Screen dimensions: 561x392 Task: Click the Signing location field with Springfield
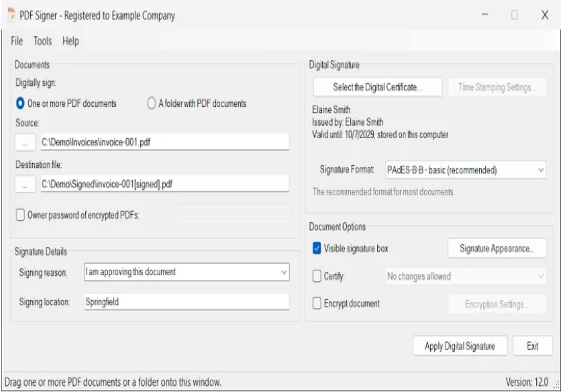187,302
